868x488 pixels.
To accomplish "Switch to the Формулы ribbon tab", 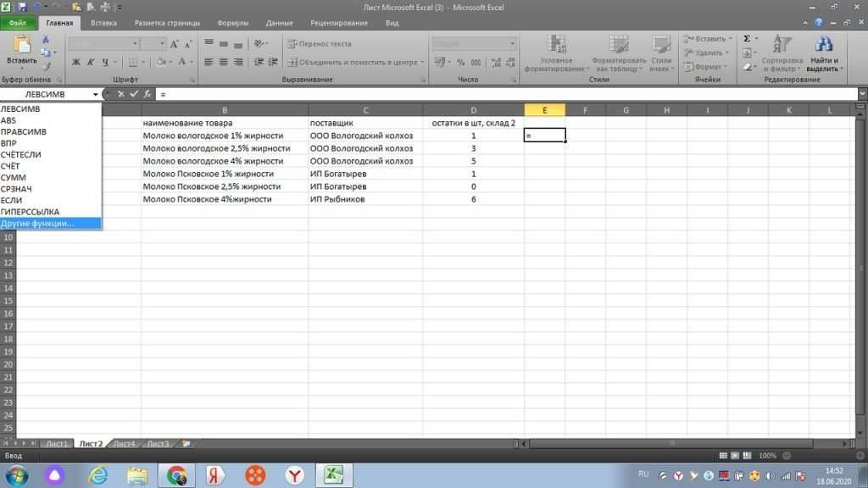I will [233, 23].
